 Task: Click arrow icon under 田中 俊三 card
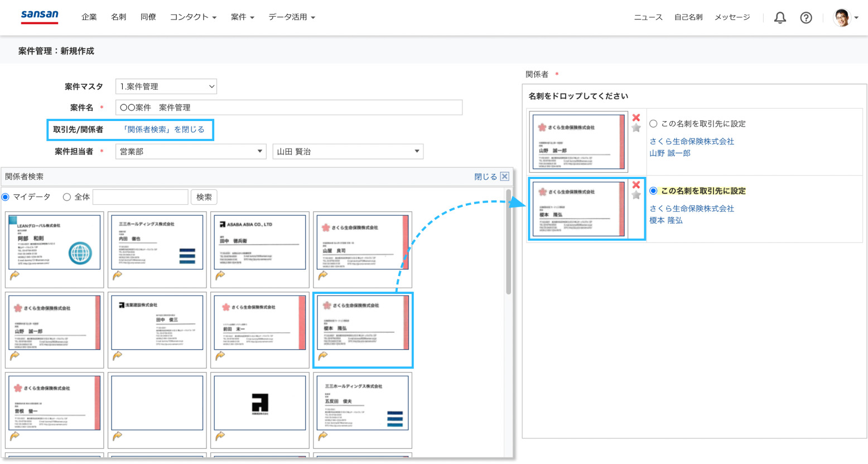[117, 355]
